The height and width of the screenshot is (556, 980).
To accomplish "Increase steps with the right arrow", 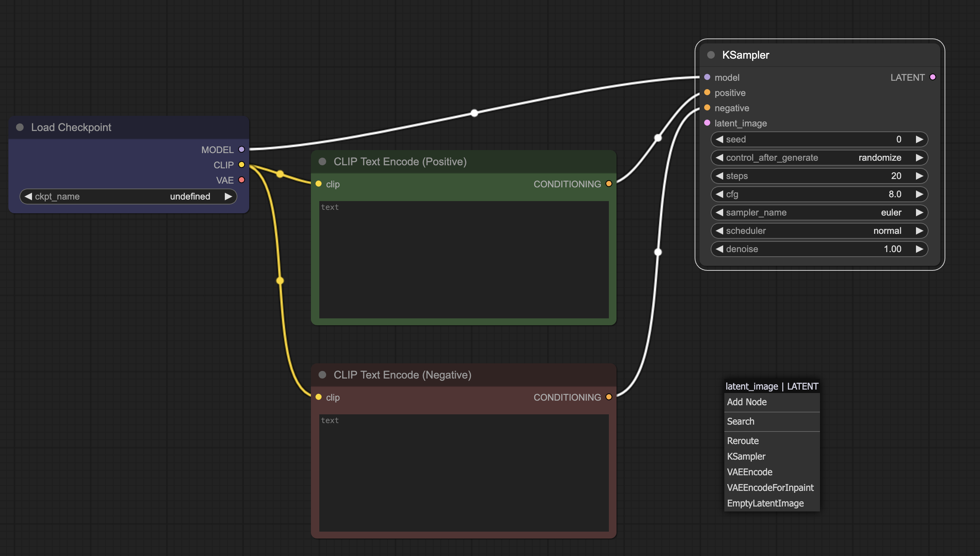I will [x=919, y=176].
